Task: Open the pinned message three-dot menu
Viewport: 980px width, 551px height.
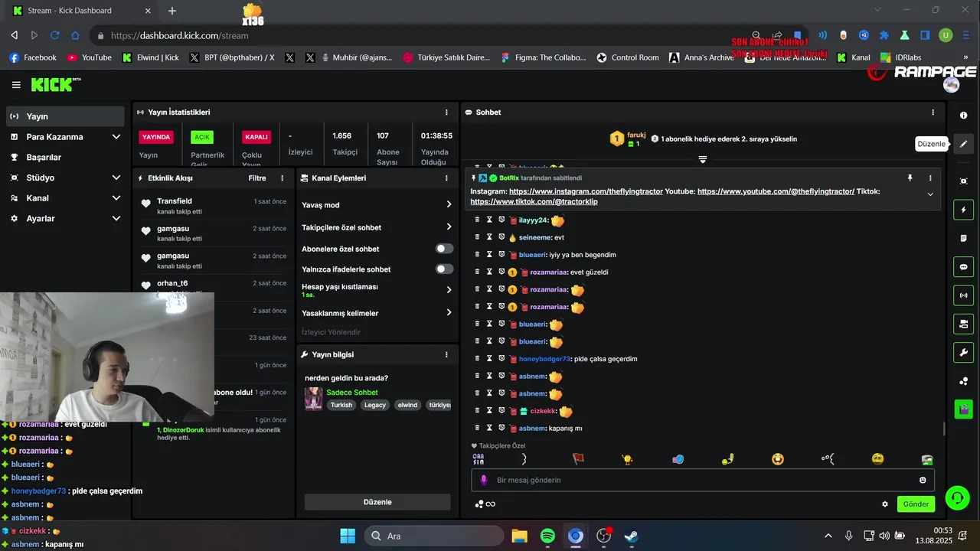Action: pos(930,178)
